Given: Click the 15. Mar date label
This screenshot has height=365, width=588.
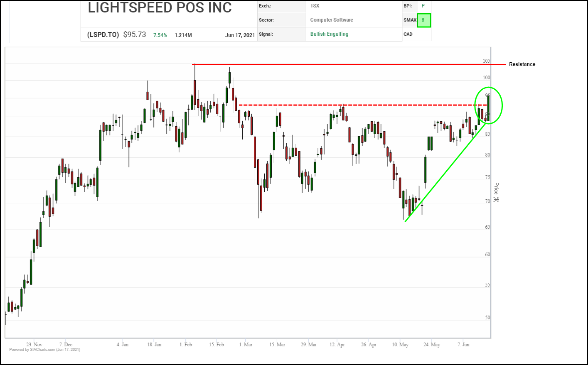Looking at the screenshot, I should (277, 345).
